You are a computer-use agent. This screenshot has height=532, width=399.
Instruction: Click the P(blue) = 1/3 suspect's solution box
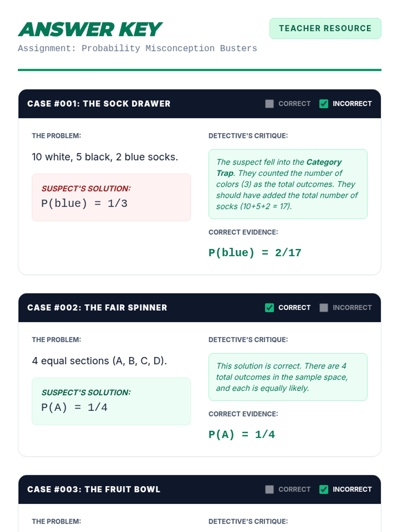pyautogui.click(x=111, y=197)
